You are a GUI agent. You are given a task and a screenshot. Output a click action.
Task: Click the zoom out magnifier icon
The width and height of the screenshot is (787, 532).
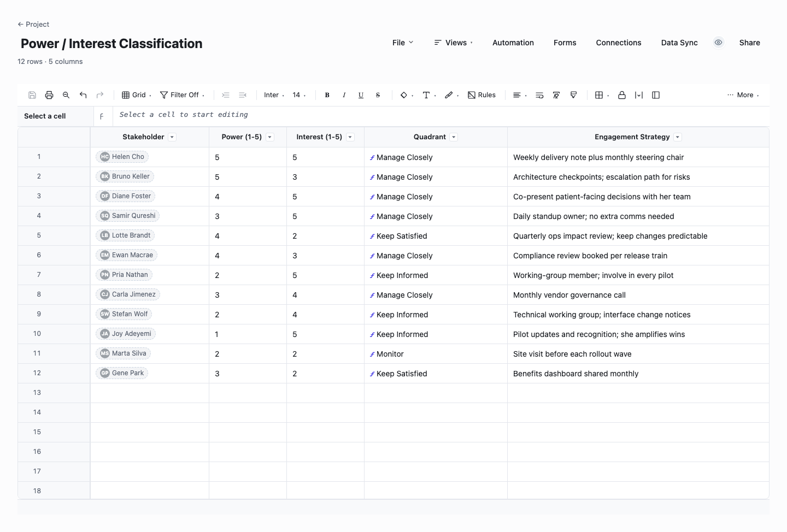coord(66,95)
